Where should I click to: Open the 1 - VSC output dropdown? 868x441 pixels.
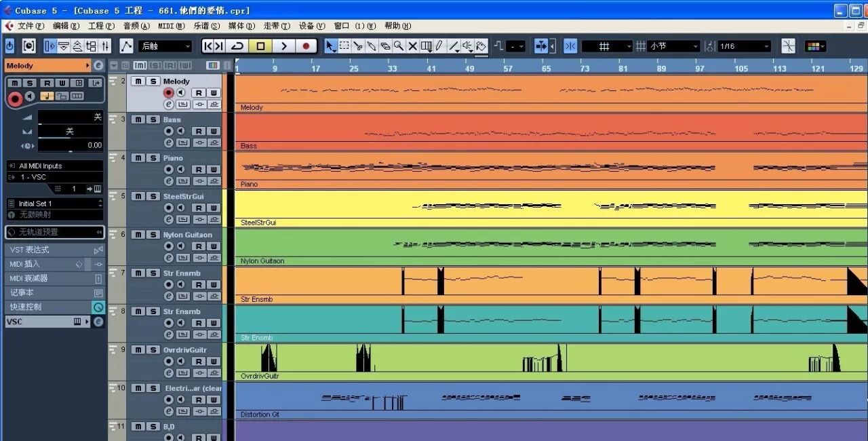click(56, 177)
